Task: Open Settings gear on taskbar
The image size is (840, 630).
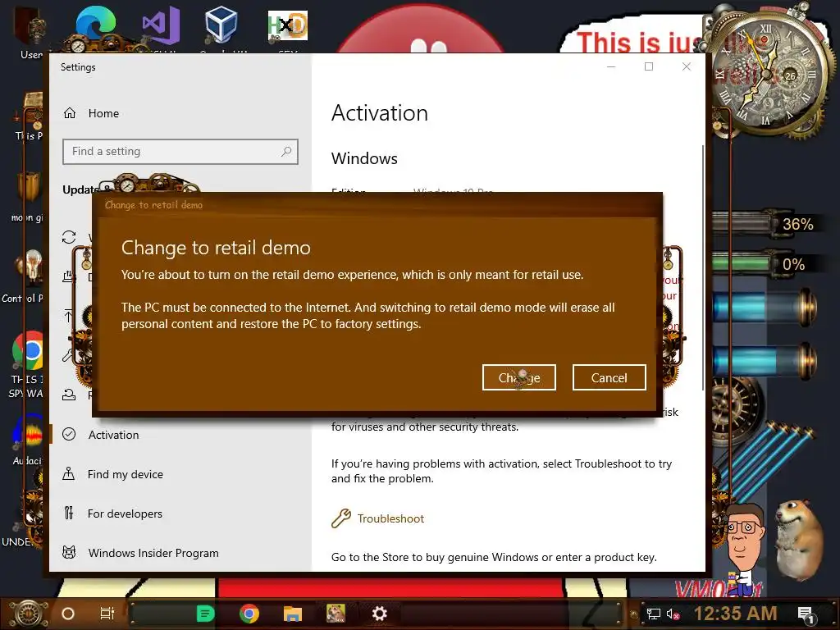Action: pyautogui.click(x=379, y=614)
